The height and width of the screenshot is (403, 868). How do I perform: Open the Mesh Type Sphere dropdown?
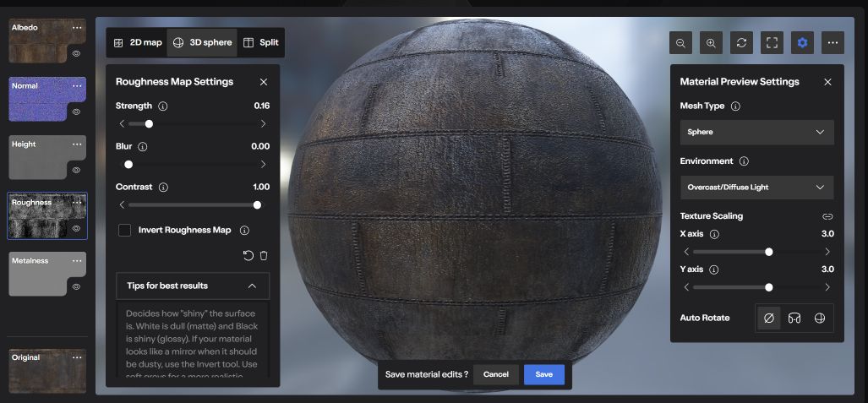(756, 133)
